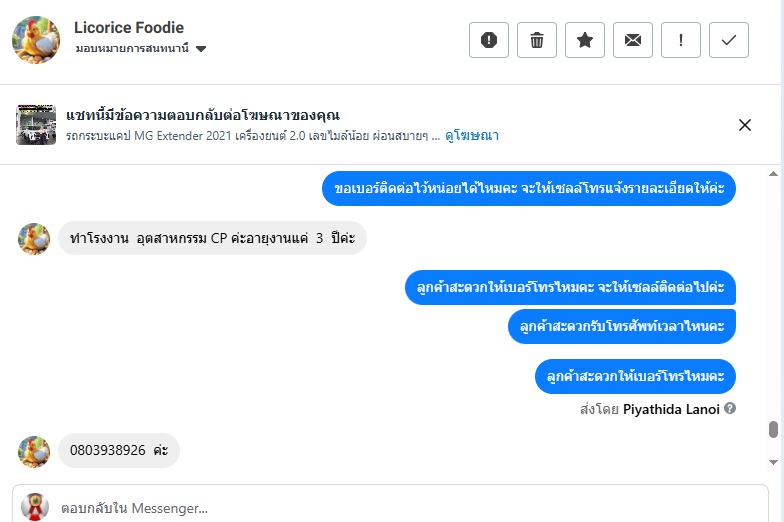Click the sender avatar in the reply box
This screenshot has width=784, height=522.
(35, 507)
